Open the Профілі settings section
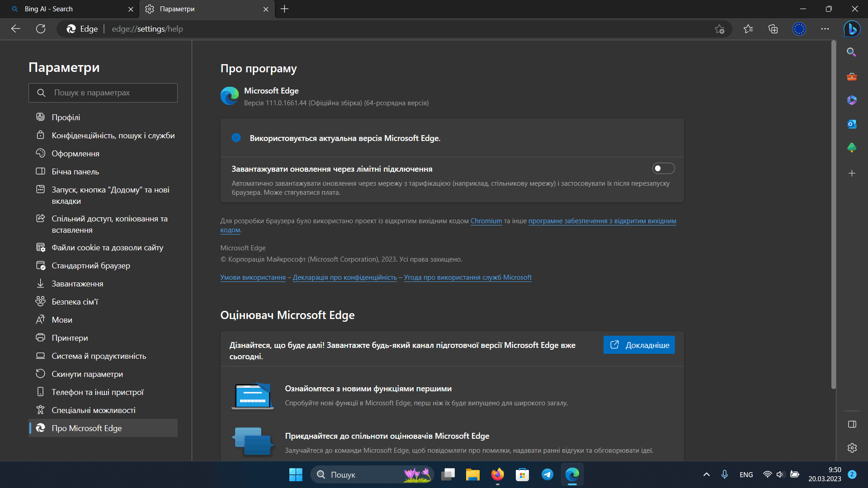This screenshot has height=488, width=868. pos(103,117)
